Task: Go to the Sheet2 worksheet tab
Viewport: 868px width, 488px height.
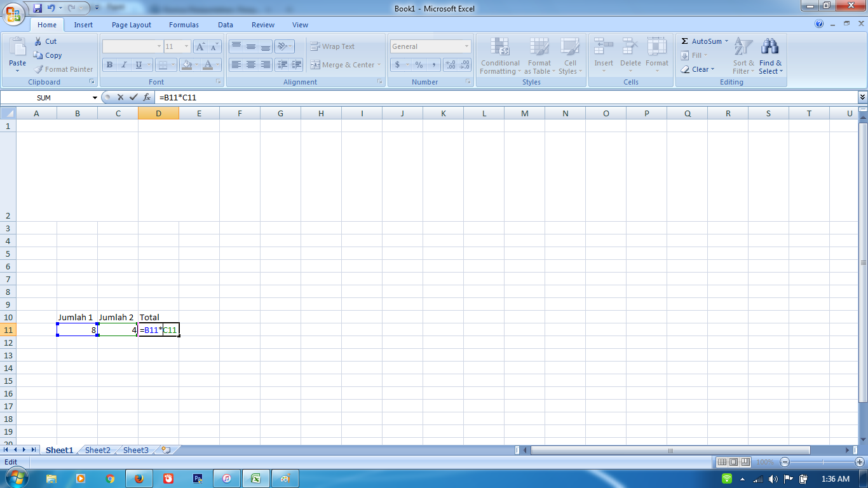Action: [98, 450]
